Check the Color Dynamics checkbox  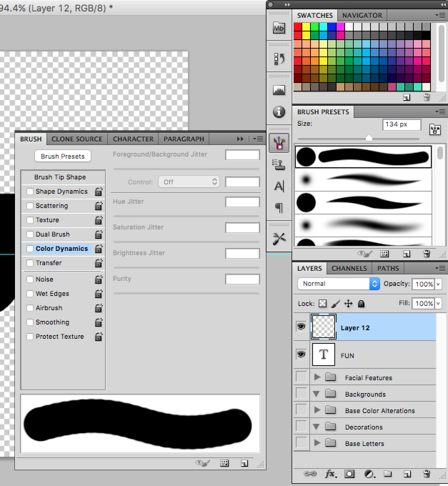coord(30,249)
